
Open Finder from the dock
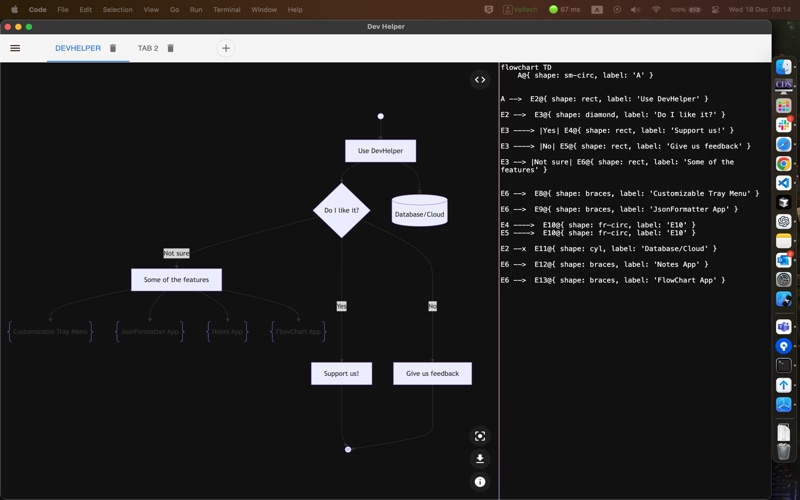(x=784, y=67)
